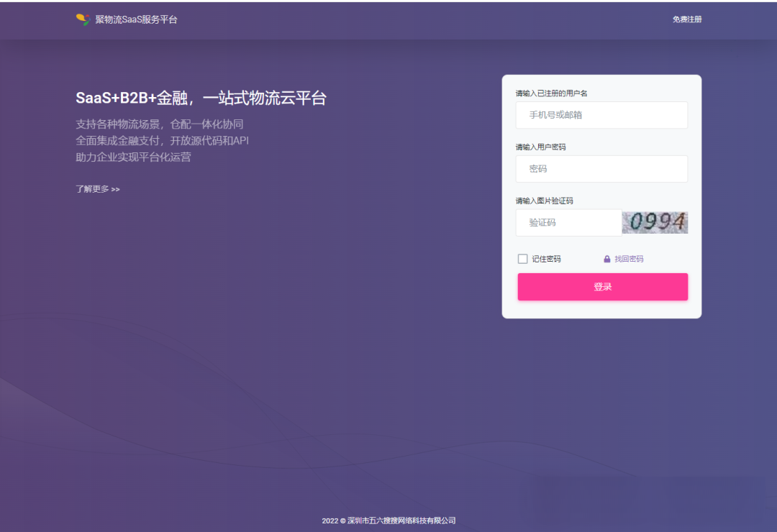Viewport: 777px width, 532px height.
Task: Click the 请输入图片验证码 label
Action: click(x=544, y=201)
